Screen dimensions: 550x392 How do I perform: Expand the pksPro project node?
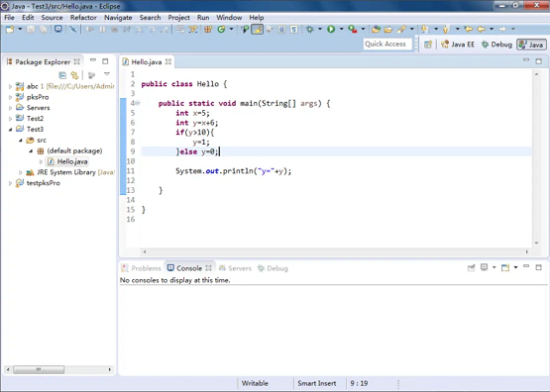coord(10,97)
